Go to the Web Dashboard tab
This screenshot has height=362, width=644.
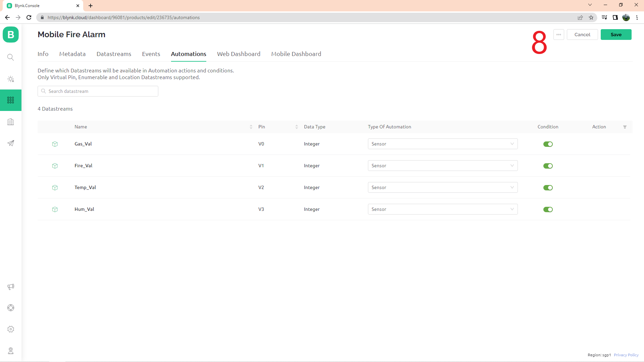click(x=238, y=54)
